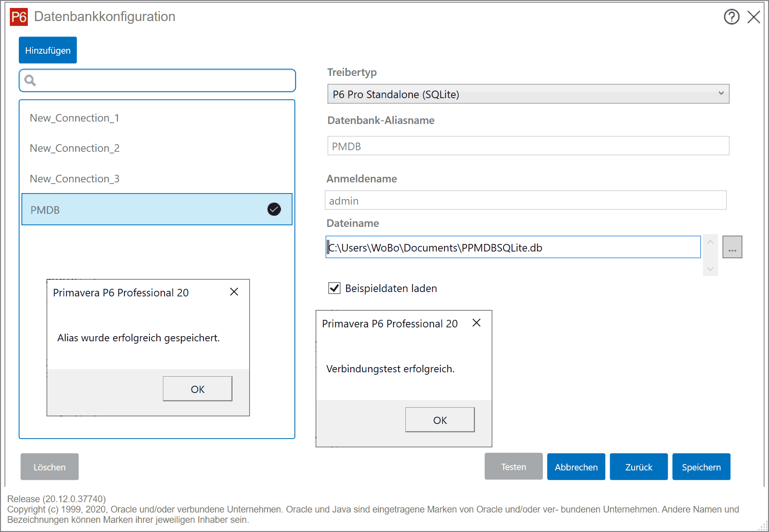Select New_Connection_1 in the list
This screenshot has width=769, height=532.
click(74, 118)
